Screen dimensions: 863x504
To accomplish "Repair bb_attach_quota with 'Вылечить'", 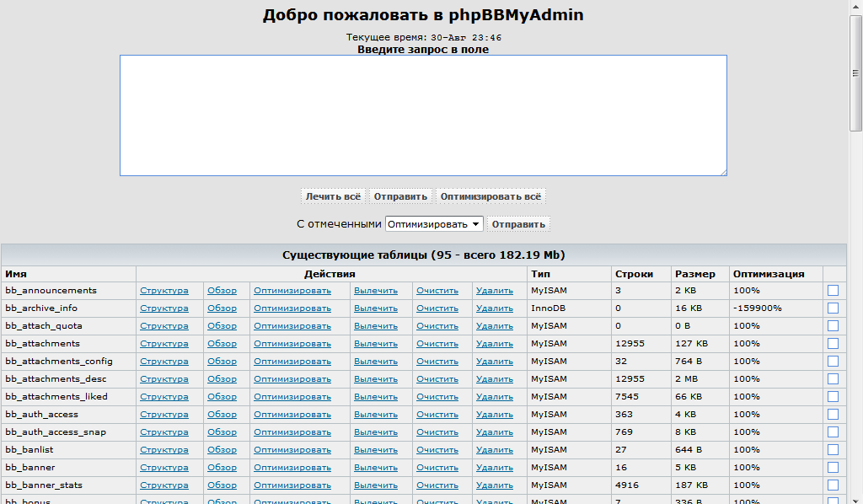I will click(375, 326).
